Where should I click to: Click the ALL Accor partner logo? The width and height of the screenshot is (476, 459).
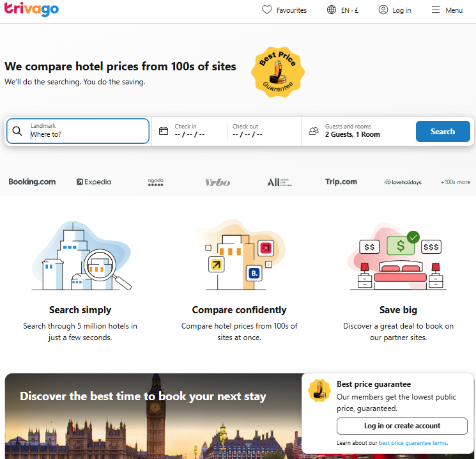point(279,182)
